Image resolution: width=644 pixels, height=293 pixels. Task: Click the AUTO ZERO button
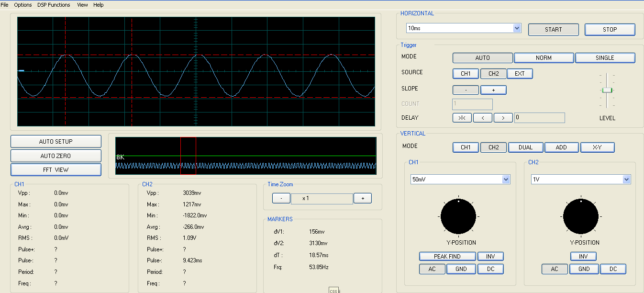click(x=56, y=156)
